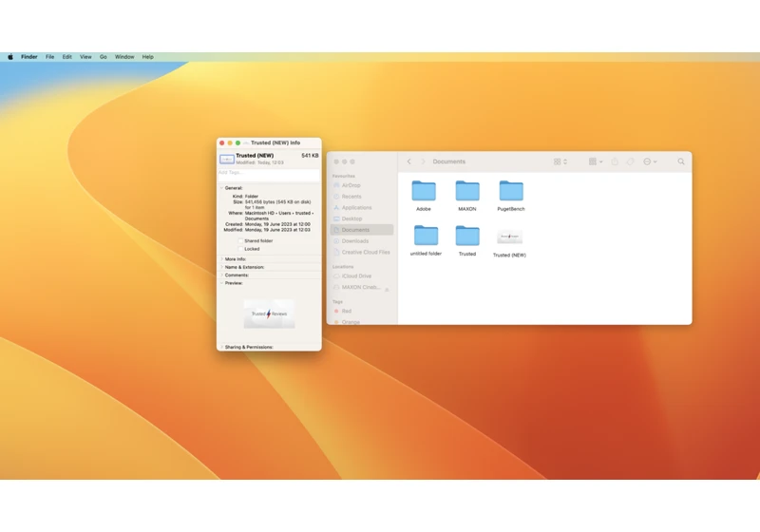This screenshot has height=532, width=760.
Task: Click the 'Trusted (NEW)' name in Info header
Action: 255,156
